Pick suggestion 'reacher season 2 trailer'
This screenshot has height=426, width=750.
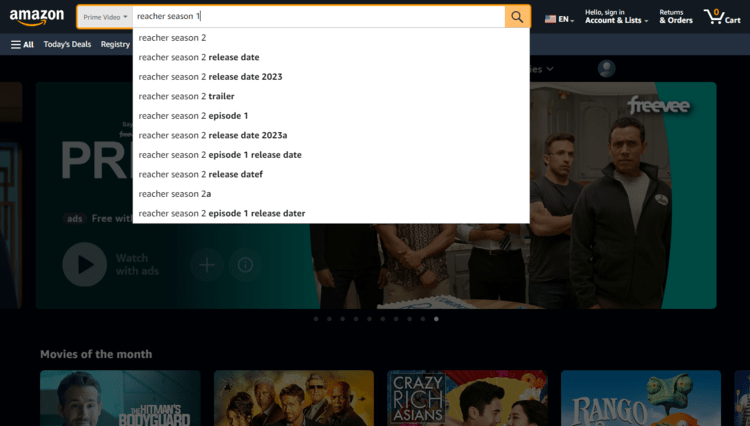pos(331,97)
